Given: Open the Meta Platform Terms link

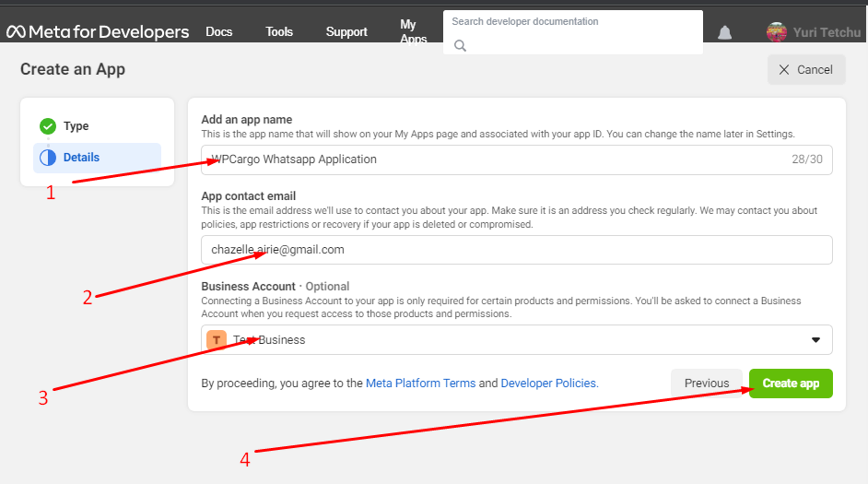Looking at the screenshot, I should 420,384.
